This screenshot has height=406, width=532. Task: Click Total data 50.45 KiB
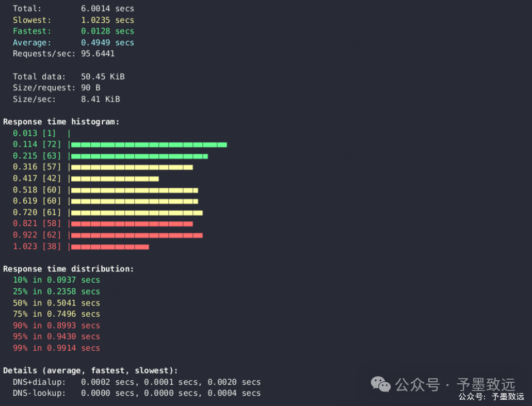point(69,77)
